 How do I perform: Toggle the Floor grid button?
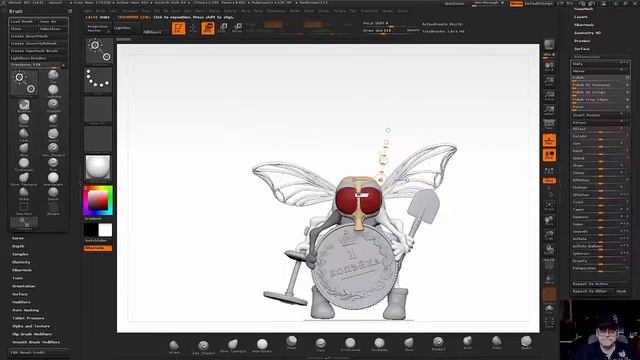(x=549, y=140)
